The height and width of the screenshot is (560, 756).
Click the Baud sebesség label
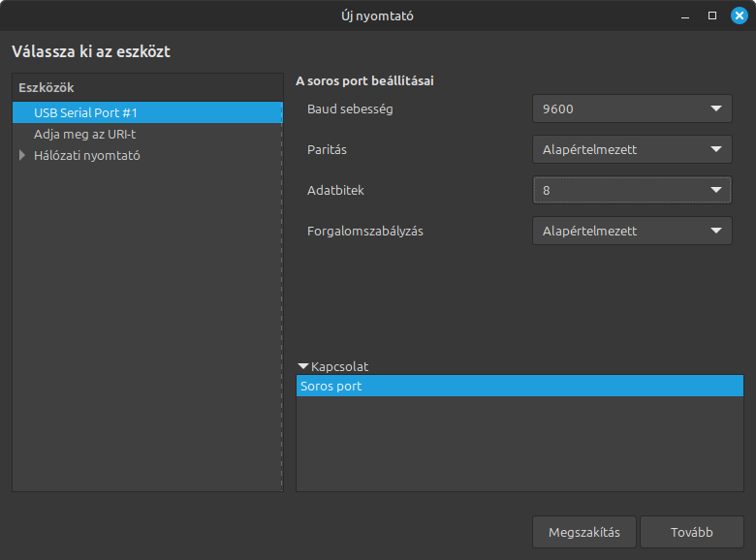point(350,109)
